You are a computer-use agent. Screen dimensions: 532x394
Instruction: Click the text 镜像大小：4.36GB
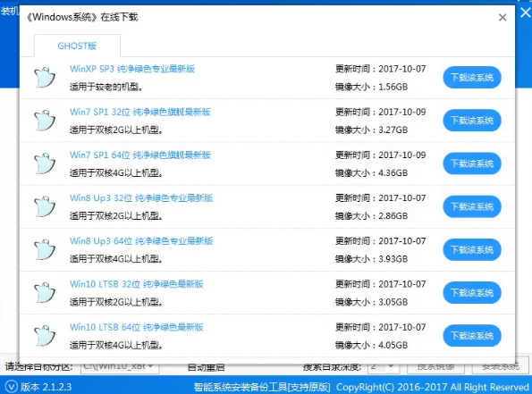pos(372,173)
